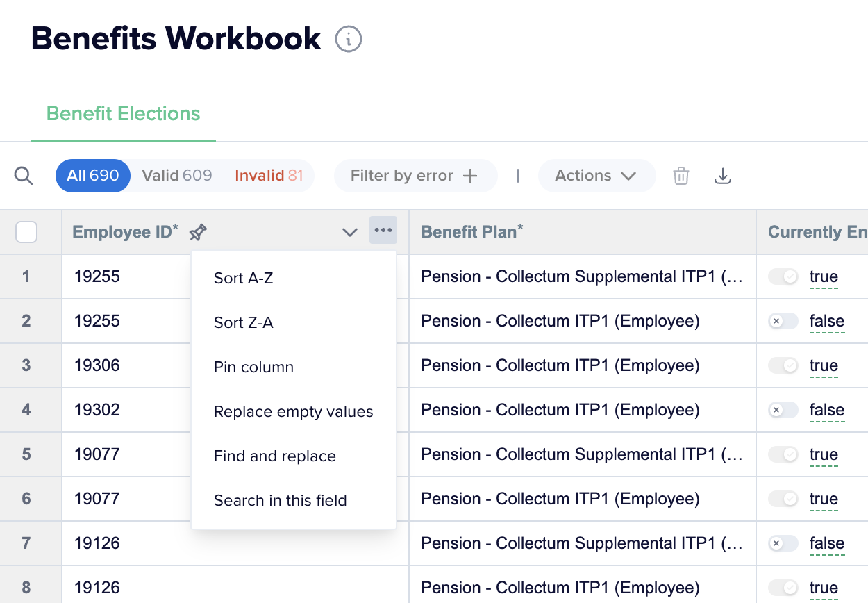Toggle Currently Enrolled switch in row 7
The height and width of the screenshot is (603, 868).
pos(783,544)
